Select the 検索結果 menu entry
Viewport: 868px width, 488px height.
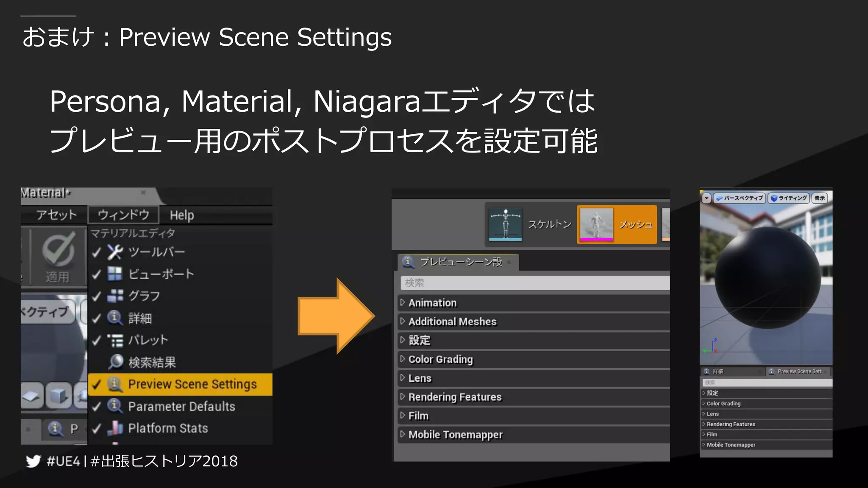[x=180, y=362]
